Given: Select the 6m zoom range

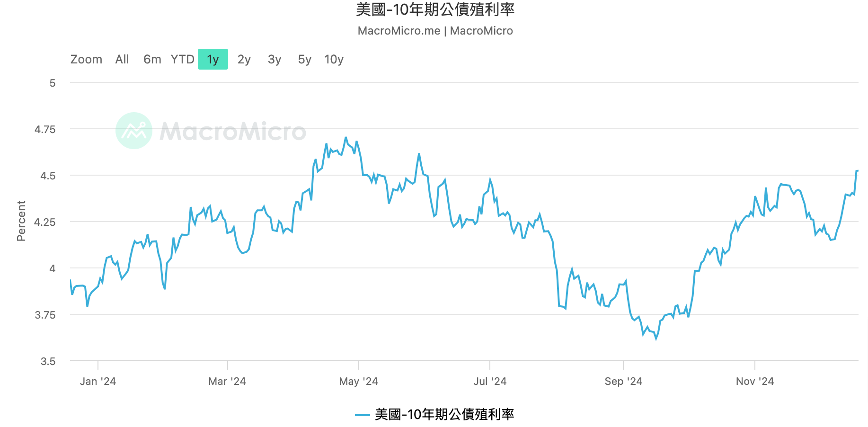Looking at the screenshot, I should 152,59.
